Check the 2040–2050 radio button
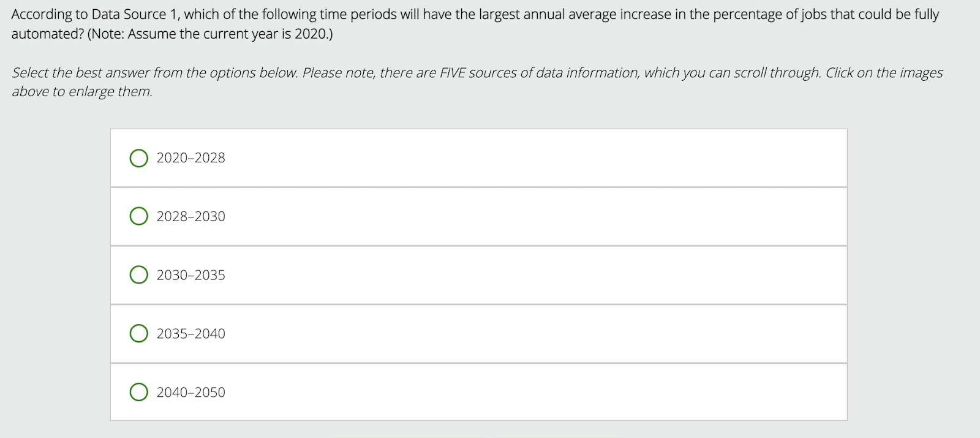 point(139,392)
